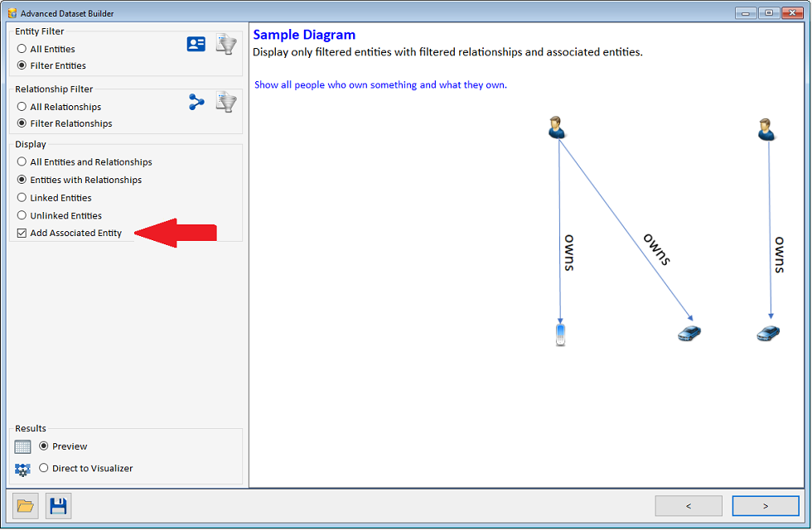
Task: Choose All Relationships radio button
Action: tap(22, 108)
